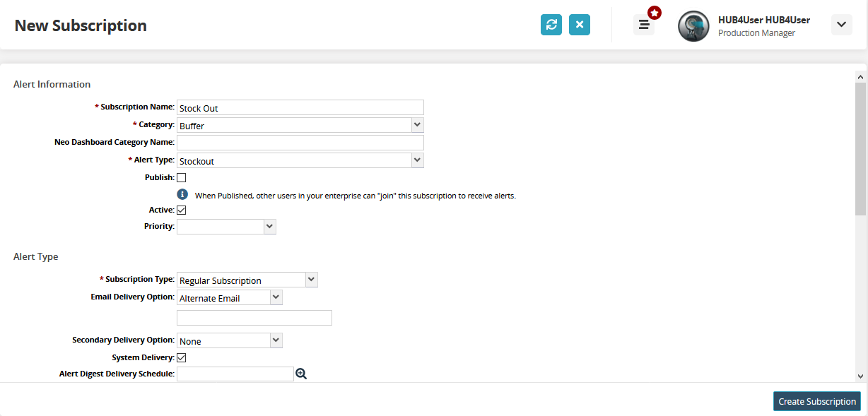Click the Create Subscription button
The height and width of the screenshot is (416, 868).
[816, 401]
